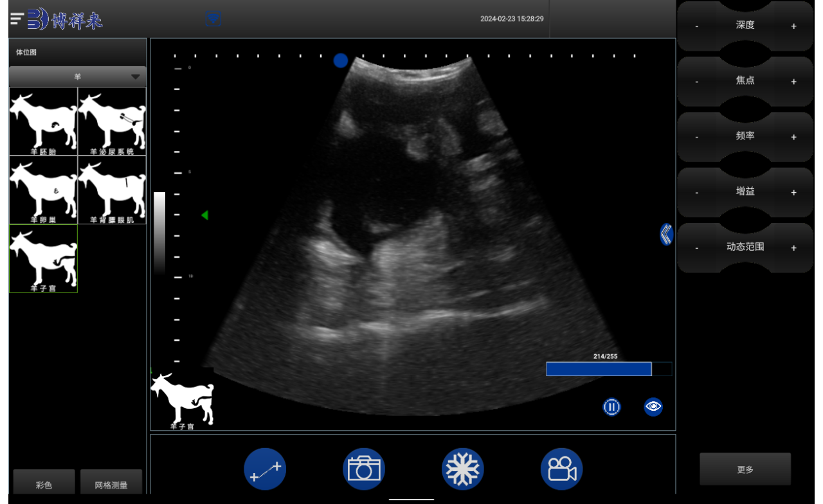This screenshot has width=823, height=504.
Task: Click the date and time display
Action: [512, 19]
